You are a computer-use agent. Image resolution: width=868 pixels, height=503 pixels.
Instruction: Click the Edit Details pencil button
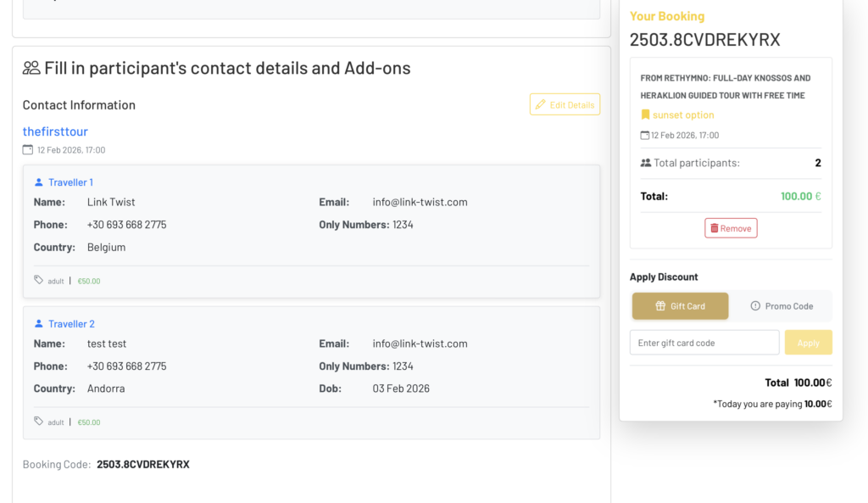coord(565,104)
